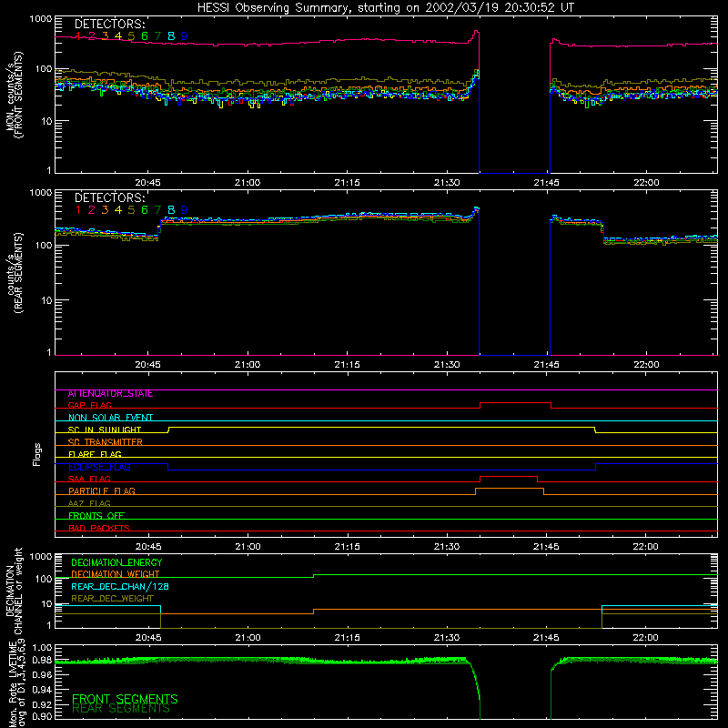Viewport: 728px width, 728px height.
Task: Select the GAP_FLAG label
Action: [89, 406]
